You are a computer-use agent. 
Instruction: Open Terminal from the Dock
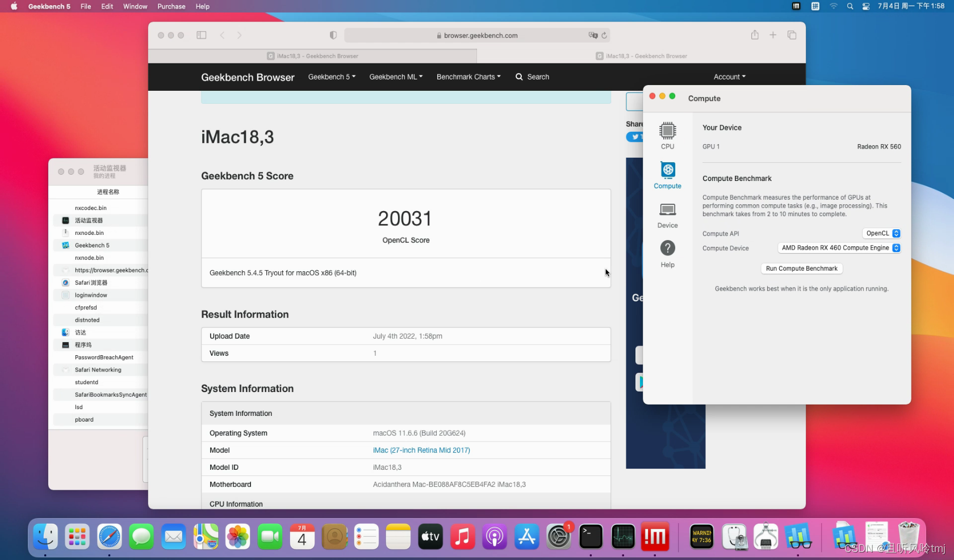tap(591, 536)
